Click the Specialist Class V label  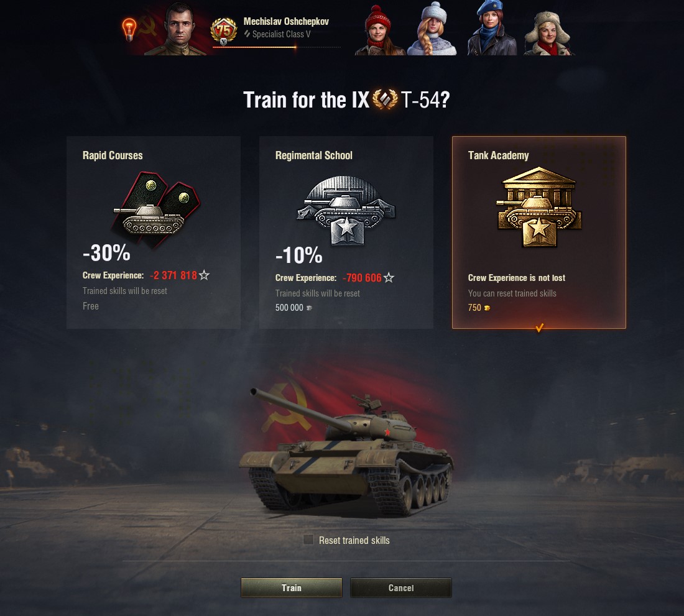tap(281, 34)
